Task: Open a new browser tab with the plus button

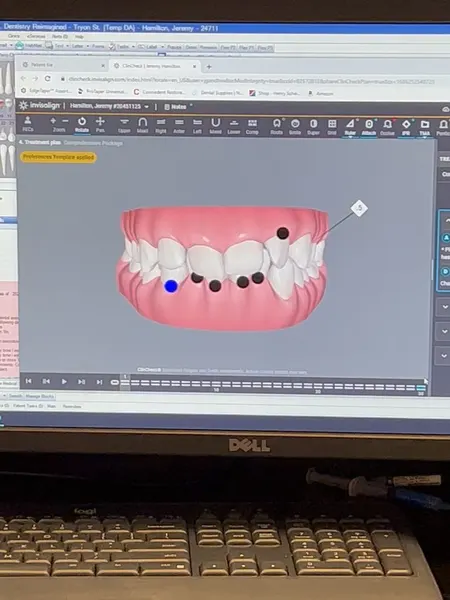Action: click(209, 67)
